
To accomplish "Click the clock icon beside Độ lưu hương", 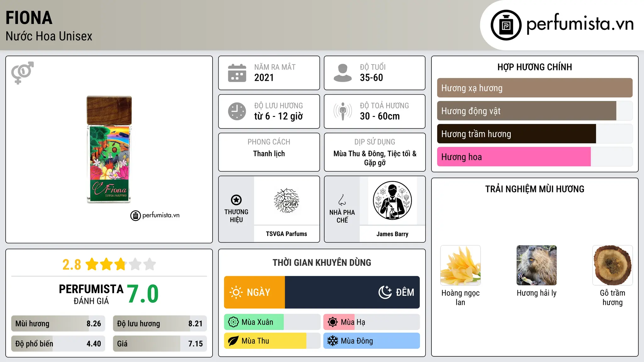I will (237, 111).
